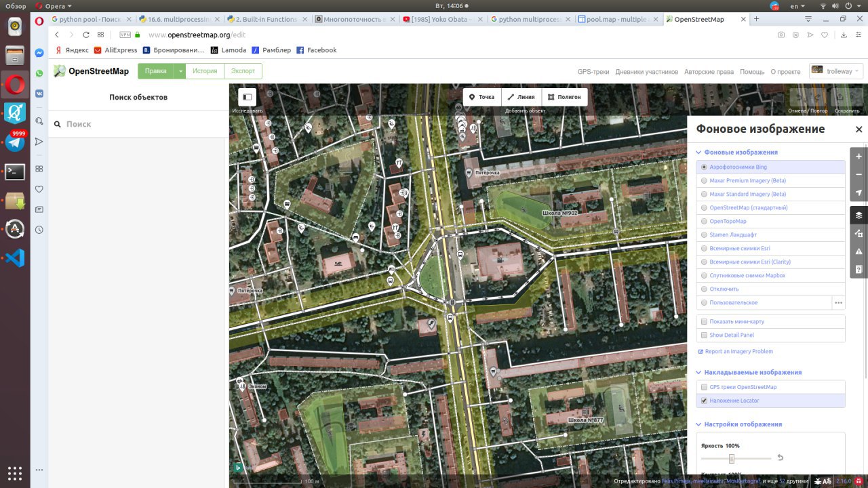Open GPS-треки link

(593, 71)
